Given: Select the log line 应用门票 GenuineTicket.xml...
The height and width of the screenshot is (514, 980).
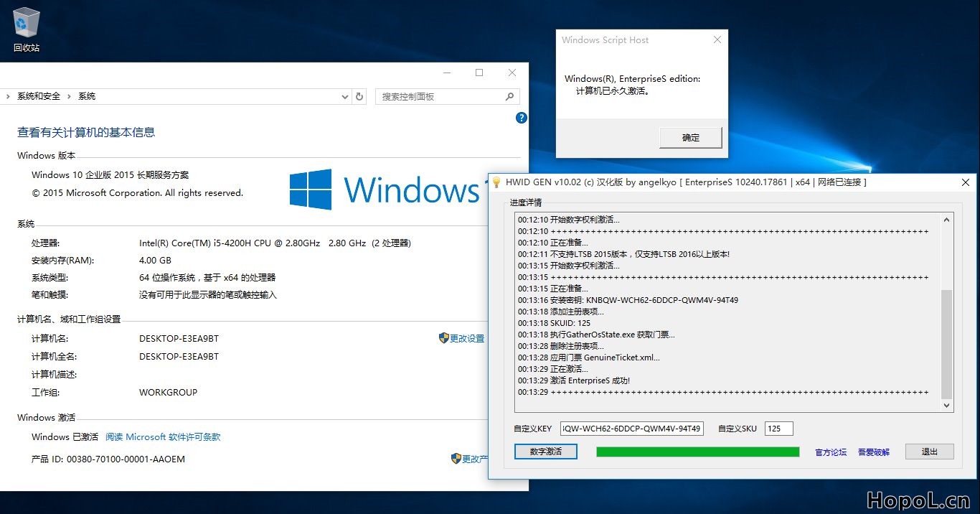Looking at the screenshot, I should click(x=588, y=358).
